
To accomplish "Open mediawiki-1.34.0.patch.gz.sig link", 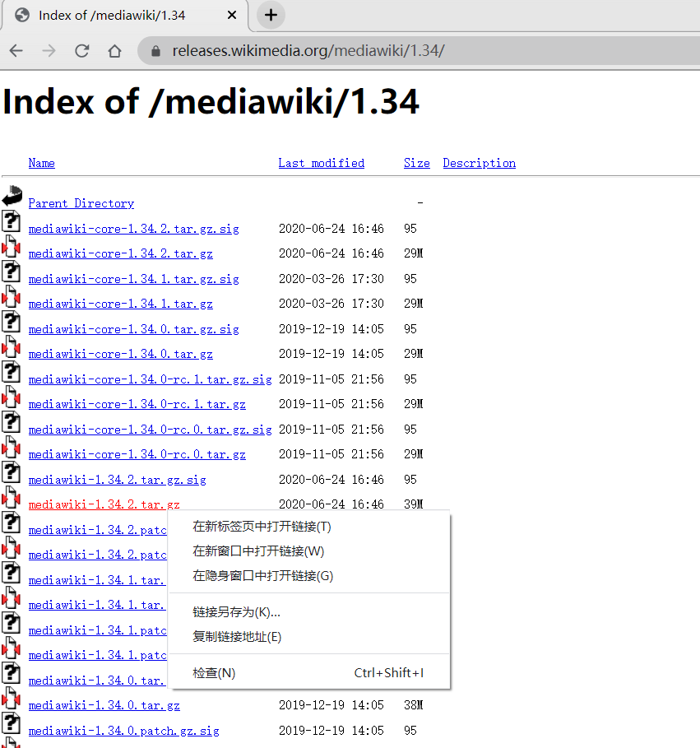I will (x=124, y=731).
